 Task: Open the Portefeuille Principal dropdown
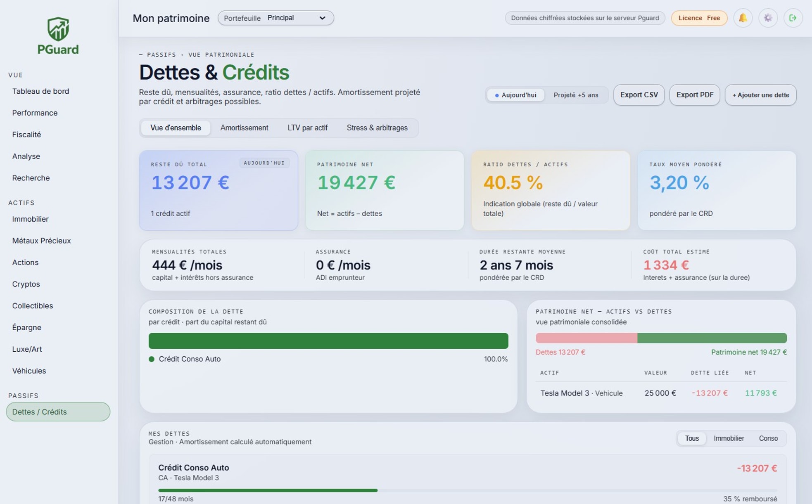276,18
